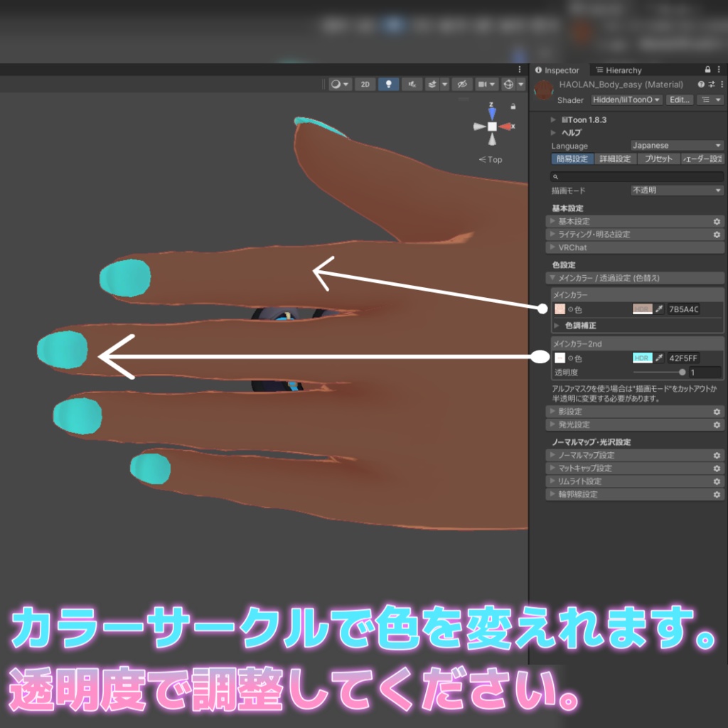Click the lock icon in the Inspector header
728x728 pixels.
(x=707, y=70)
